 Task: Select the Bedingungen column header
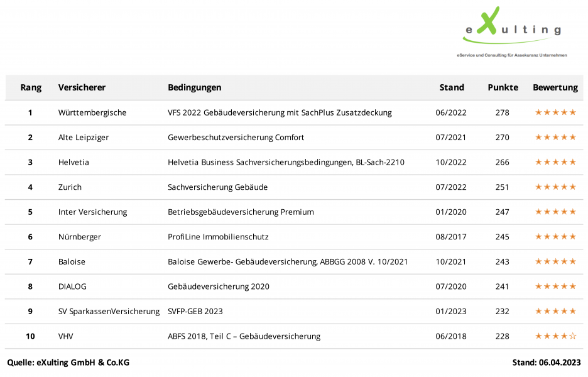click(194, 87)
